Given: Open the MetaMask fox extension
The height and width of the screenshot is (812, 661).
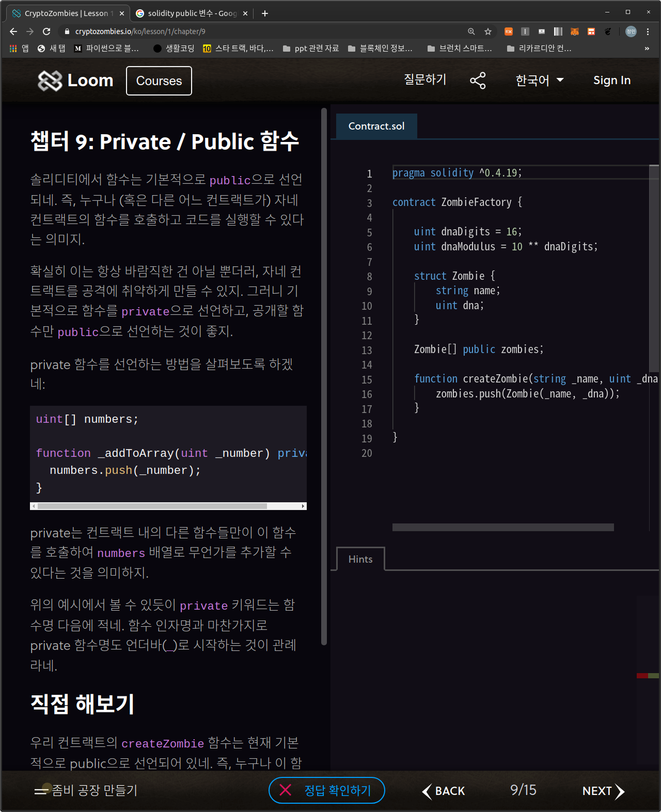Looking at the screenshot, I should coord(575,31).
